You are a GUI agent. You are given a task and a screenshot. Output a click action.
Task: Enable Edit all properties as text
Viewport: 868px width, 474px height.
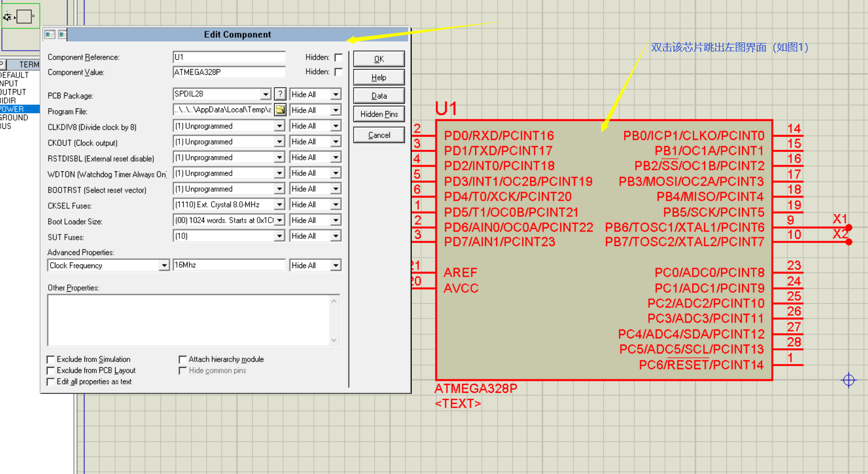50,381
